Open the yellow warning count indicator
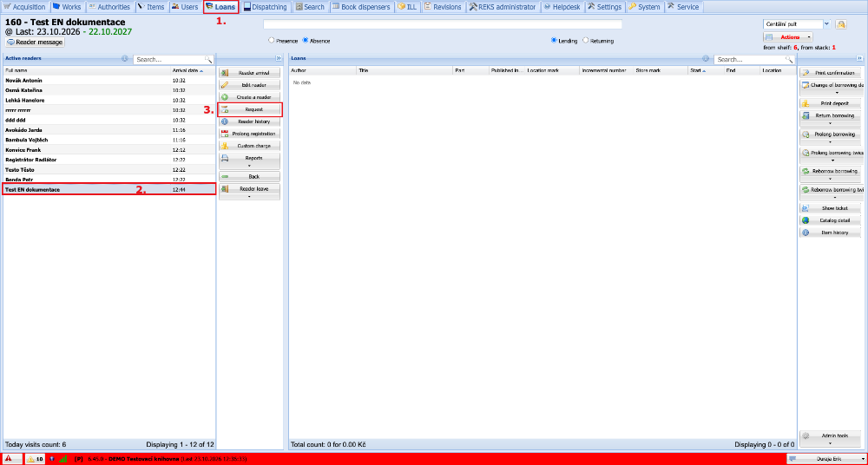 (35, 459)
